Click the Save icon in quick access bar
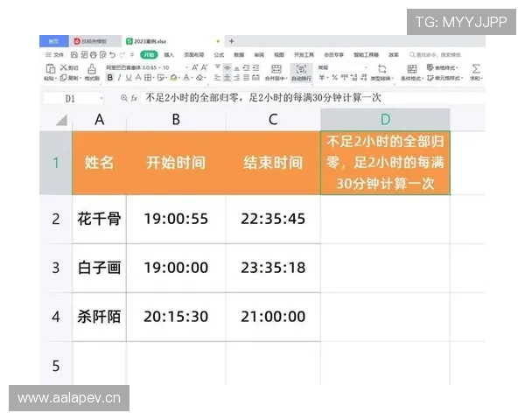The image size is (525, 420). tap(74, 55)
